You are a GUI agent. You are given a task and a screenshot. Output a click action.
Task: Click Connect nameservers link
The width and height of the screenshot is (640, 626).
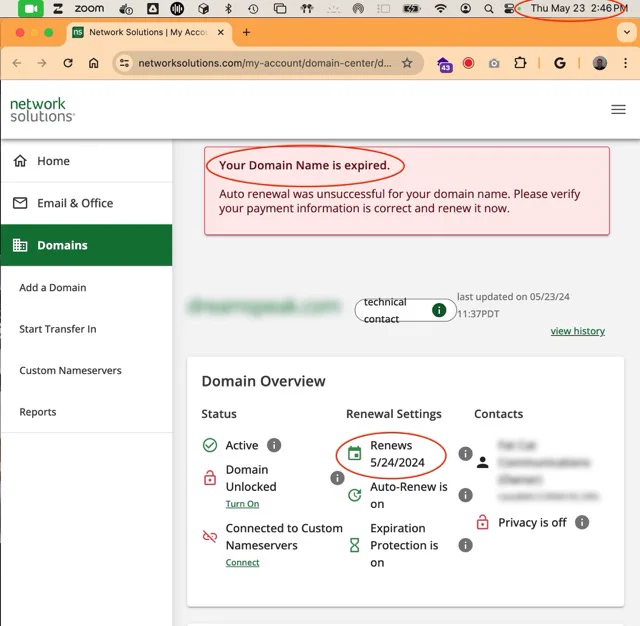(x=242, y=562)
